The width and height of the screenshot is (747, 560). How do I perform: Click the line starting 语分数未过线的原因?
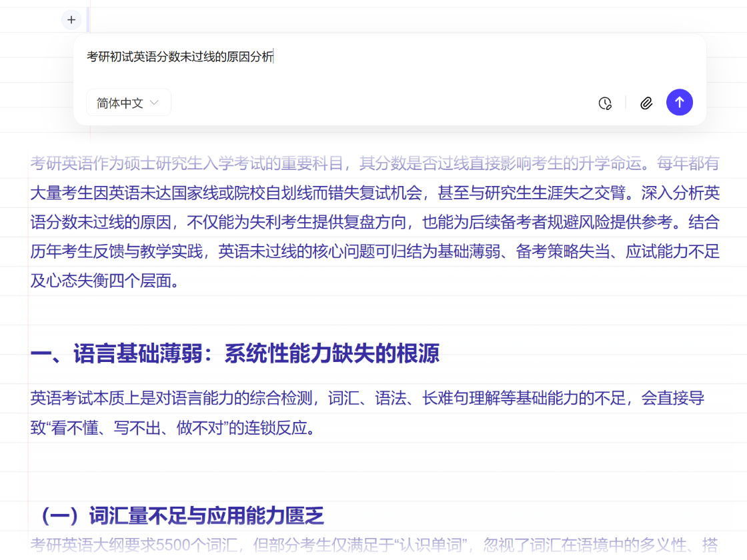(x=373, y=222)
